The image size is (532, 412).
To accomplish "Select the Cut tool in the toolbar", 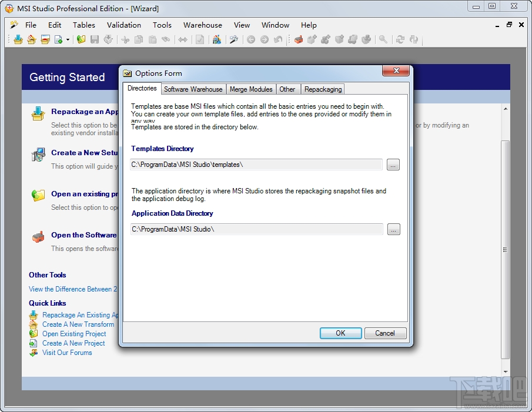I will [x=125, y=39].
